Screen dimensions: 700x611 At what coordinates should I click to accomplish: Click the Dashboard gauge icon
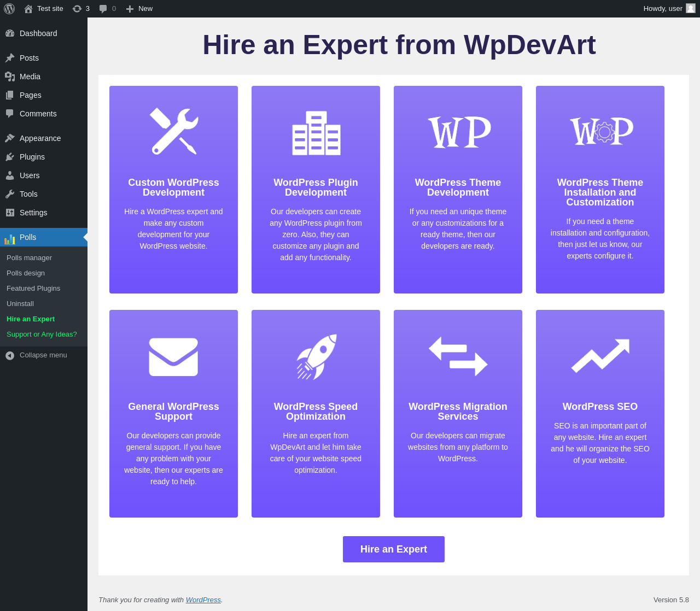pos(10,33)
